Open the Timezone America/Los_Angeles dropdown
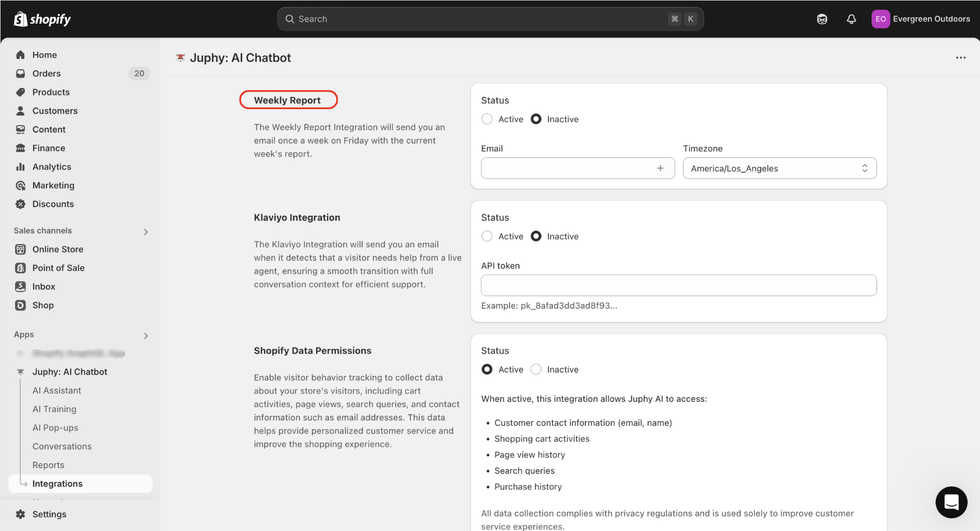Screen dimensions: 980x531 779,168
